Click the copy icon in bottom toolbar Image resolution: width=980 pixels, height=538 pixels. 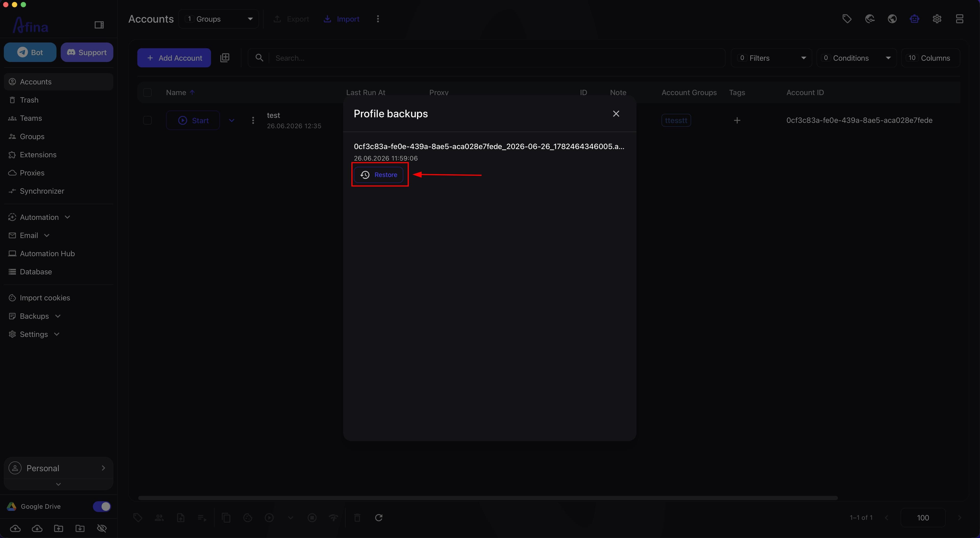(x=226, y=517)
